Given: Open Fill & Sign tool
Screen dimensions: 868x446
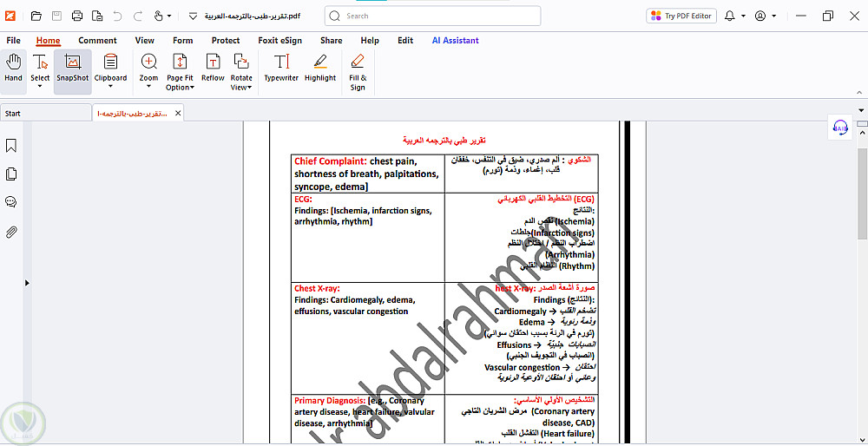Looking at the screenshot, I should (358, 72).
